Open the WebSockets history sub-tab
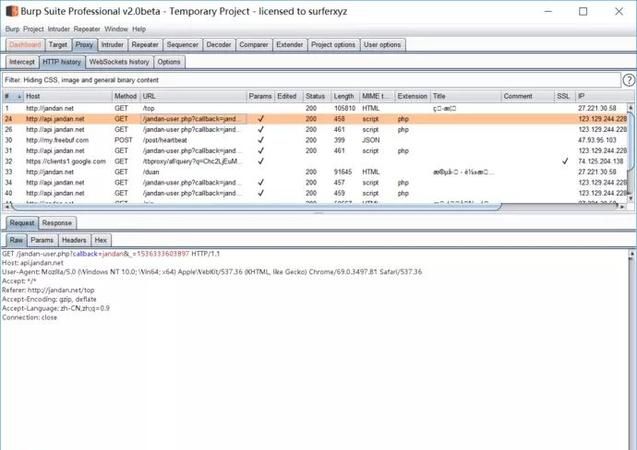Screen dimensions: 637x450 click(x=119, y=62)
